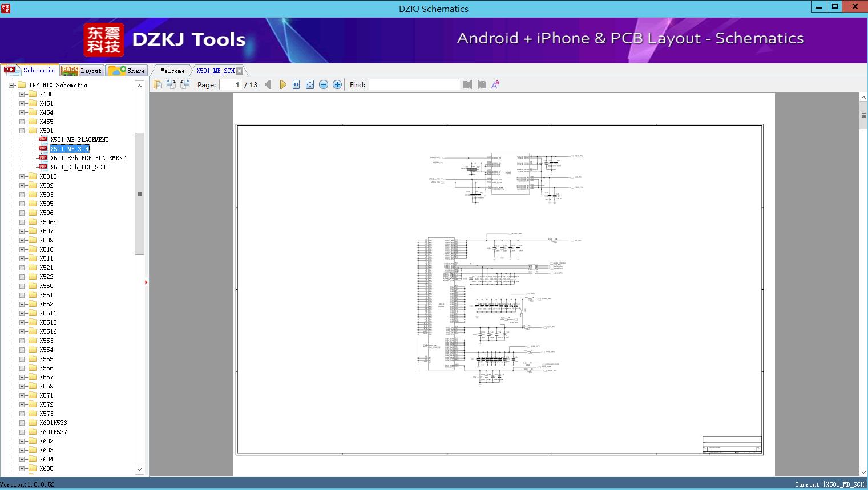Click the previous page arrow
Screen dimensions: 868x490
[x=268, y=84]
